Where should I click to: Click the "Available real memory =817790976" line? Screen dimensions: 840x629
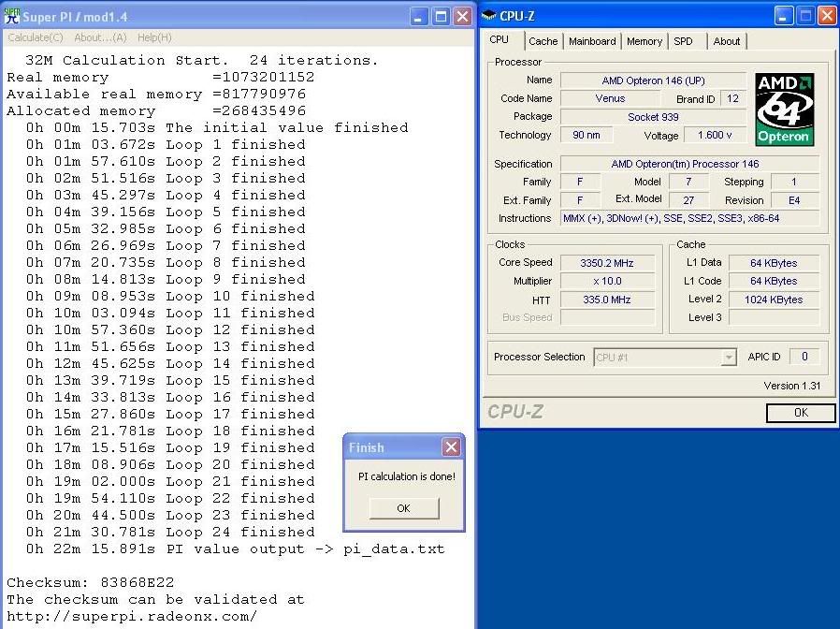[x=156, y=94]
